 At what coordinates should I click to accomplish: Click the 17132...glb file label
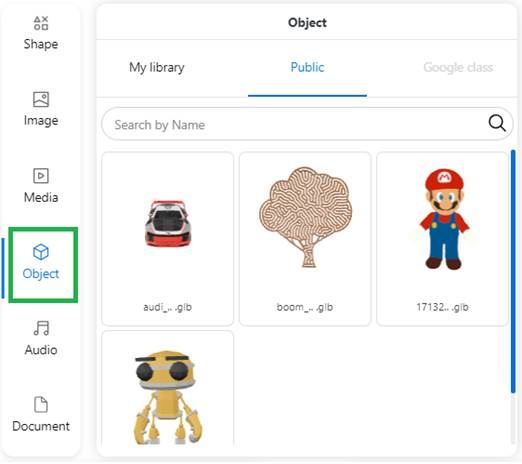[442, 307]
